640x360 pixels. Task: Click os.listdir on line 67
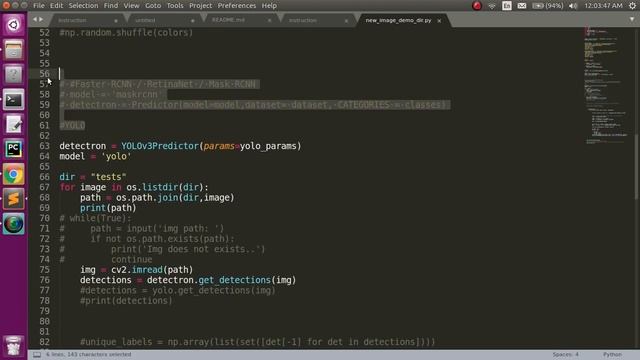[x=152, y=187]
